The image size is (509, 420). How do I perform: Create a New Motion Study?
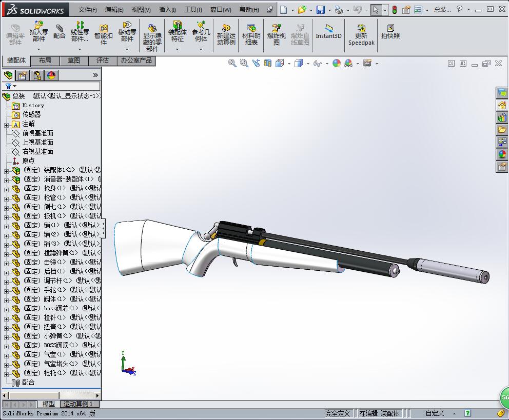pyautogui.click(x=226, y=34)
